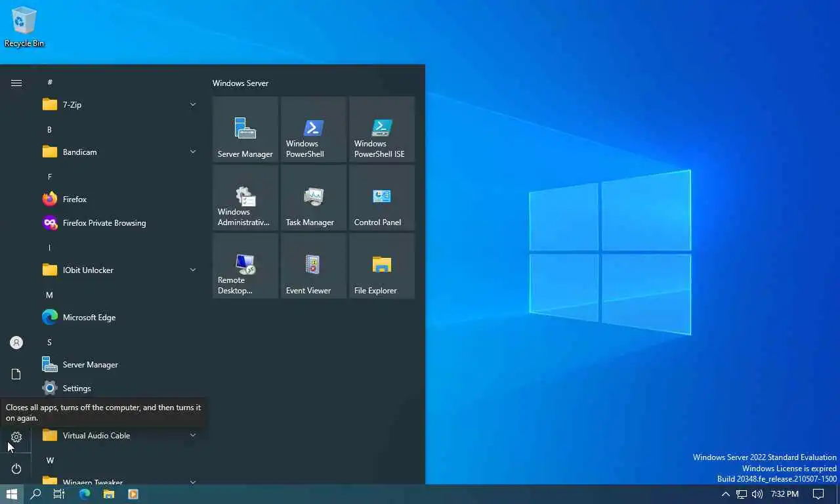Click the 'M' letter header
This screenshot has height=504, width=840.
click(x=49, y=295)
